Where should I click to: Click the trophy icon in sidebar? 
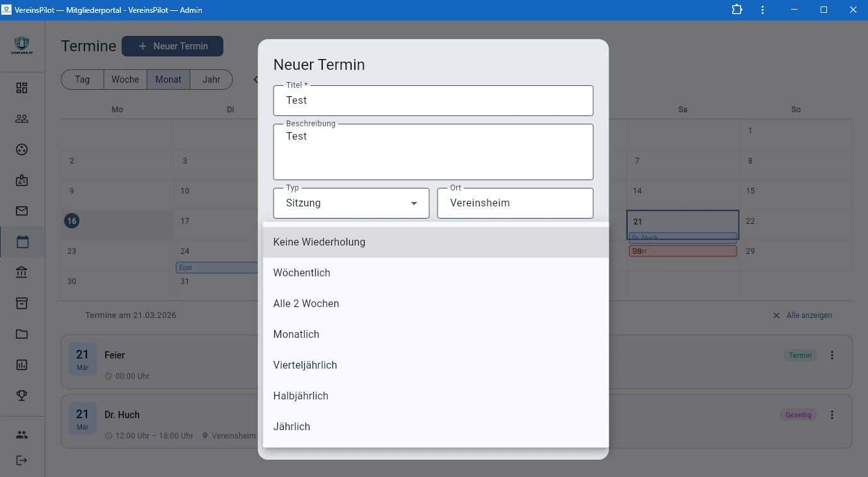coord(22,396)
